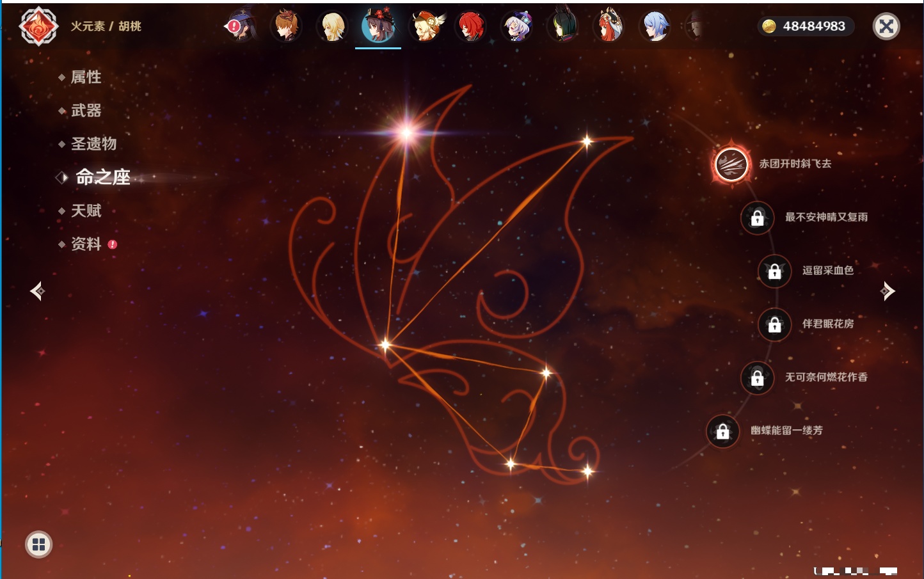Switch to the light-blue-haired character avatar
The image size is (924, 579).
point(655,26)
